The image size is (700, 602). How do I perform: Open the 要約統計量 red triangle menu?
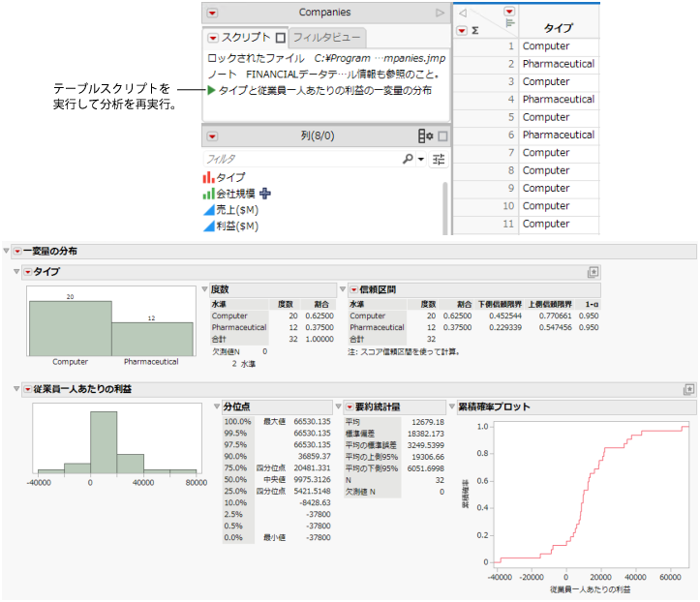point(350,407)
